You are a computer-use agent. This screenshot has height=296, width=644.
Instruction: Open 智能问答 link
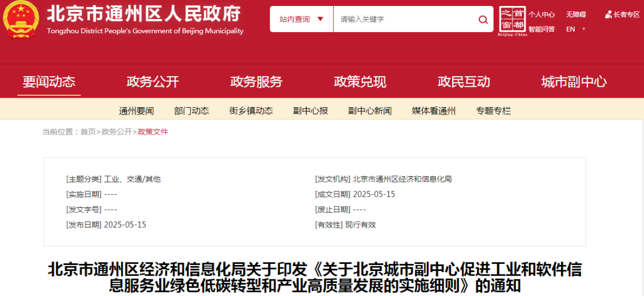pos(541,29)
